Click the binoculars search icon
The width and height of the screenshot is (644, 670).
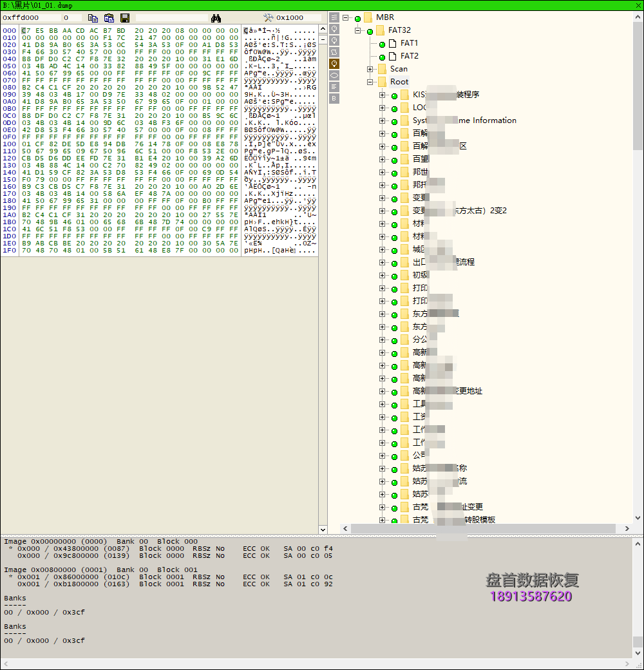[x=216, y=18]
